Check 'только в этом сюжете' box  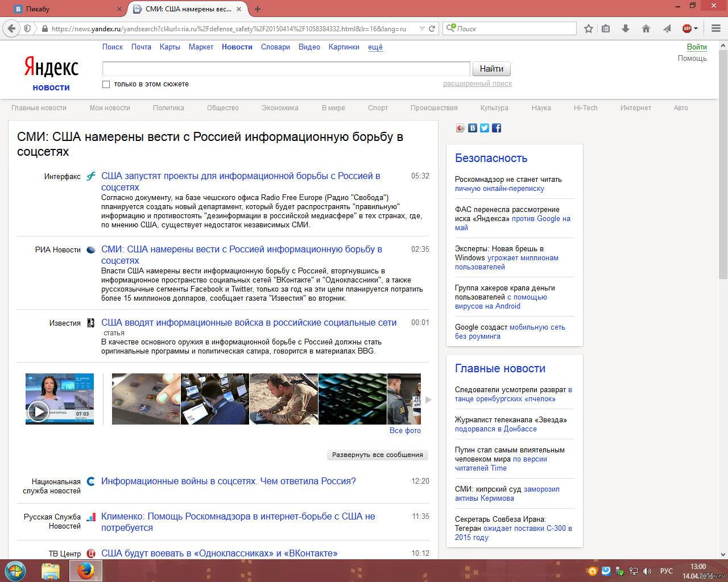[x=106, y=84]
